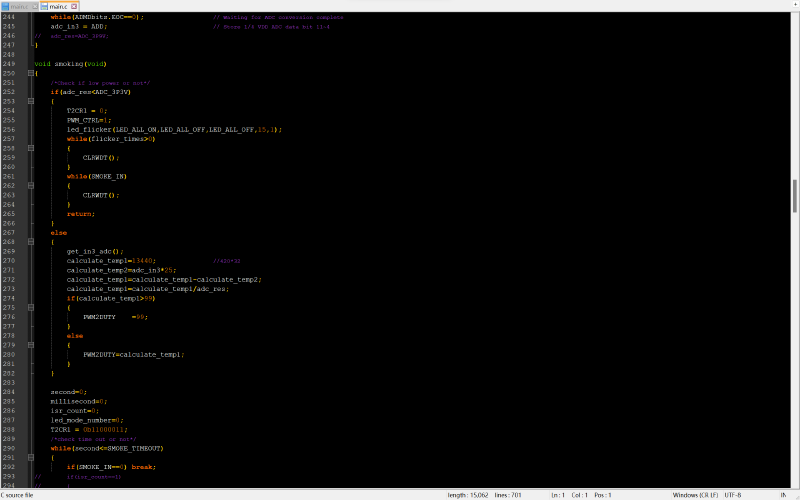Viewport: 800px width, 500px height.
Task: Click 'Windows (CR LF)' in status bar
Action: pos(695,495)
